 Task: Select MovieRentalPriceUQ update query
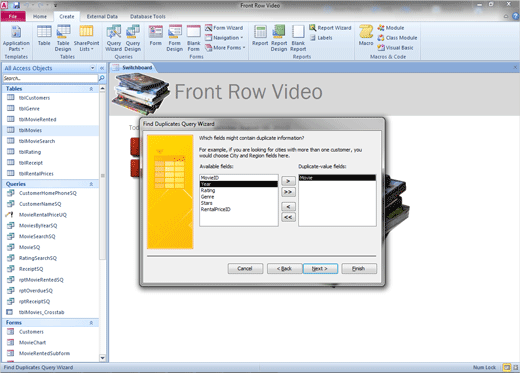51,215
